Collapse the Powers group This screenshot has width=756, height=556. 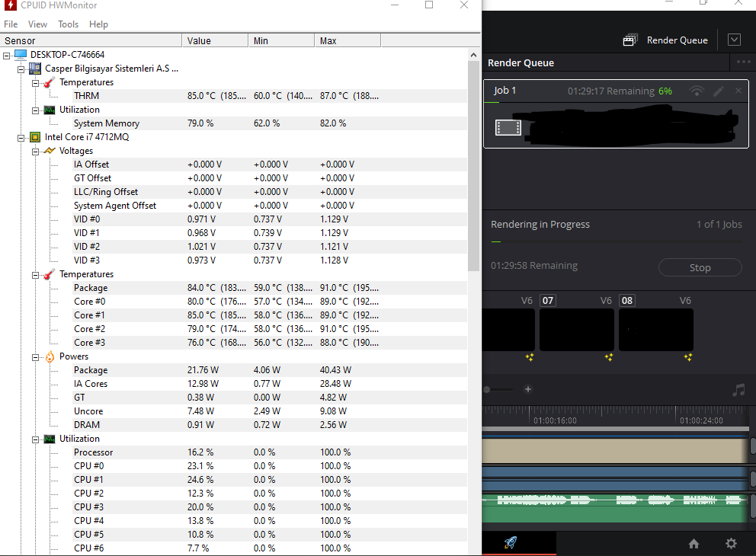click(35, 357)
